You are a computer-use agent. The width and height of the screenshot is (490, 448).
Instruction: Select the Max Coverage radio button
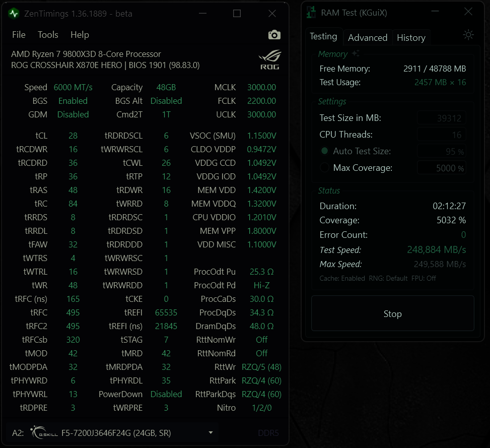tap(325, 168)
